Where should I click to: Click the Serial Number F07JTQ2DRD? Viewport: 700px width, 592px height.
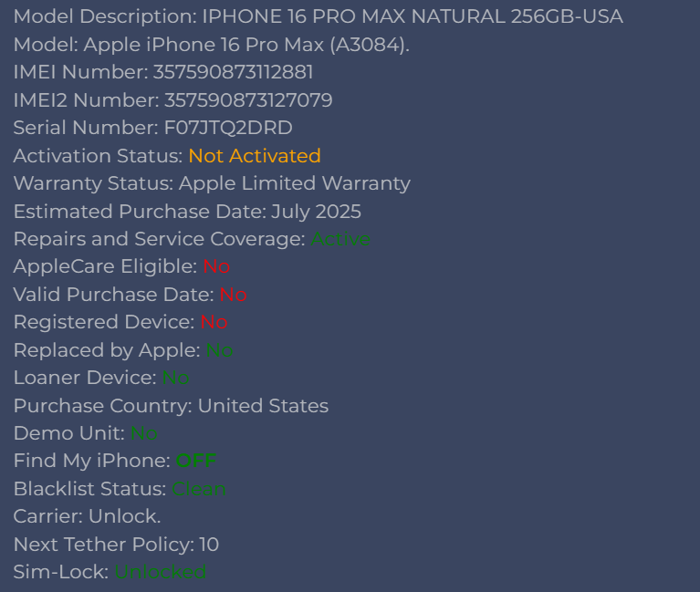pyautogui.click(x=228, y=128)
